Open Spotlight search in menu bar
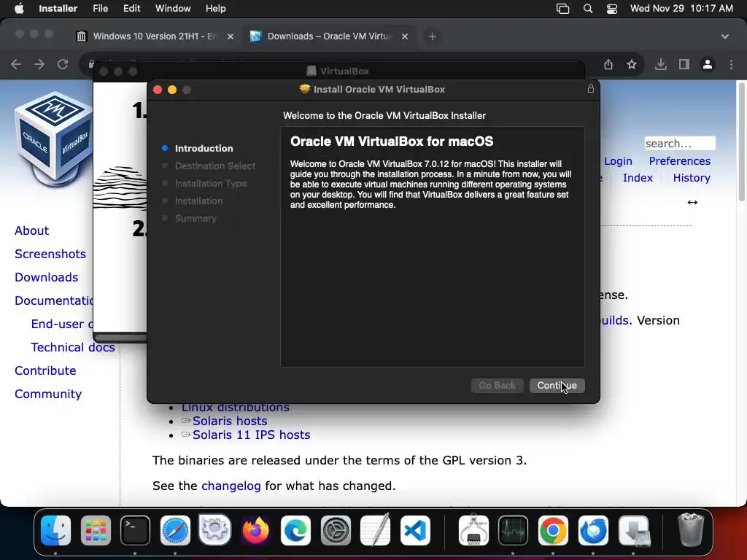 [588, 9]
